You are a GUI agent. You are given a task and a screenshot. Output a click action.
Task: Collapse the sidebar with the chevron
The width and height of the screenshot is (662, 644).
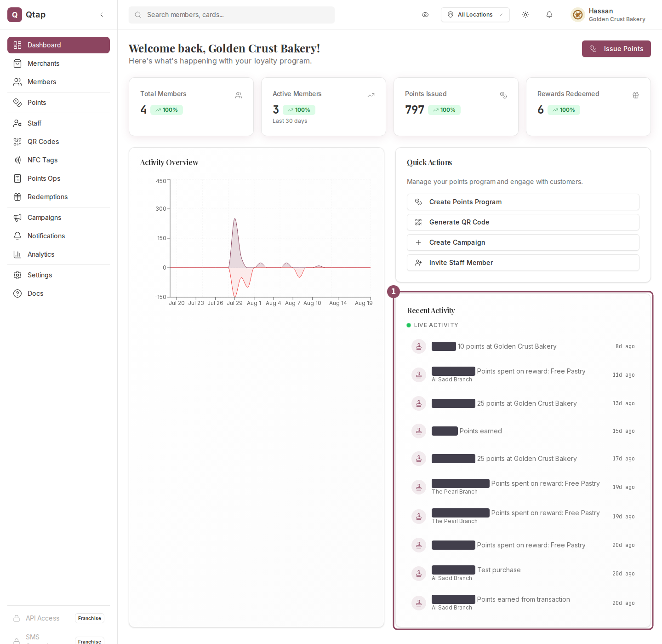(102, 15)
